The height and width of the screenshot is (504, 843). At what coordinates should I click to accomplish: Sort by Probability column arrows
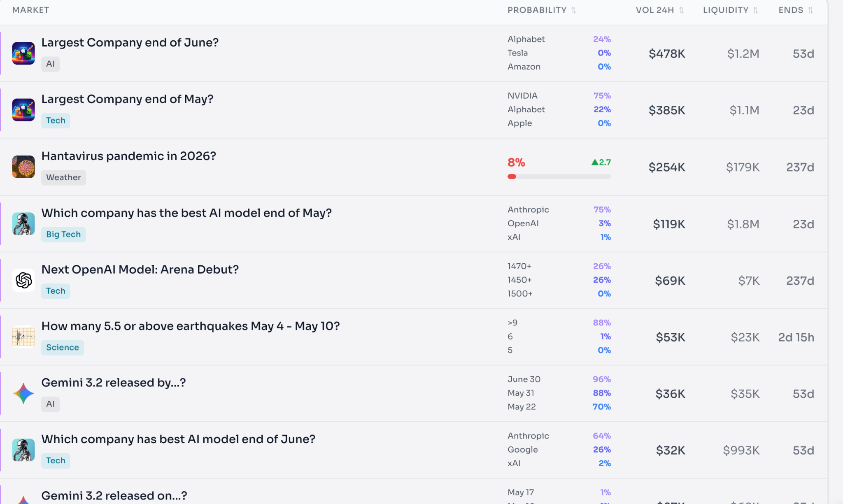pos(574,10)
